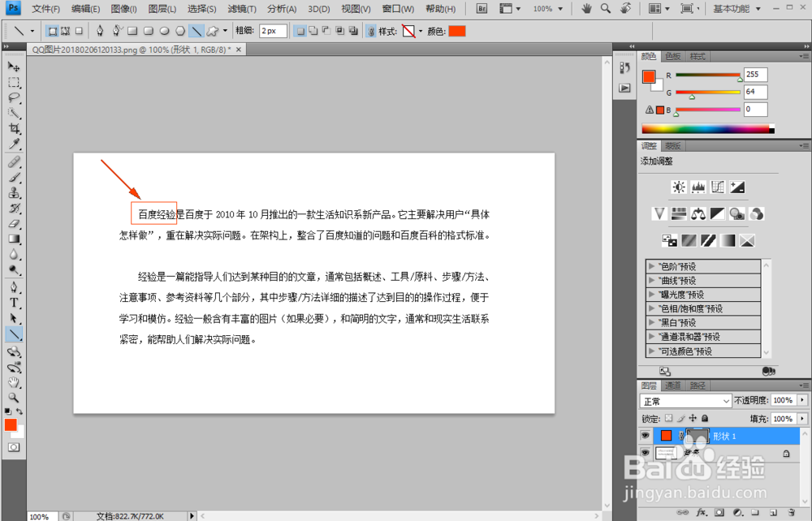This screenshot has height=521, width=812.
Task: Select the Line tool in toolbox
Action: [x=14, y=334]
